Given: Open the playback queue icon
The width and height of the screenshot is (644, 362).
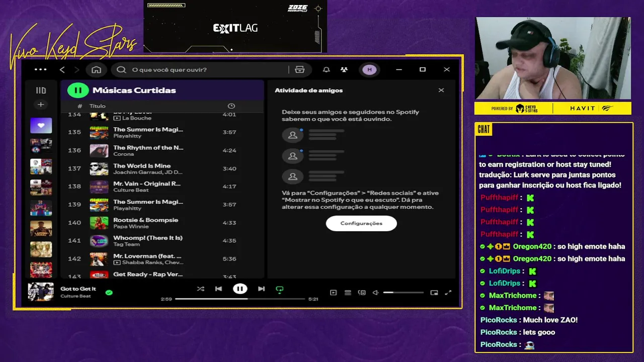Looking at the screenshot, I should [348, 293].
